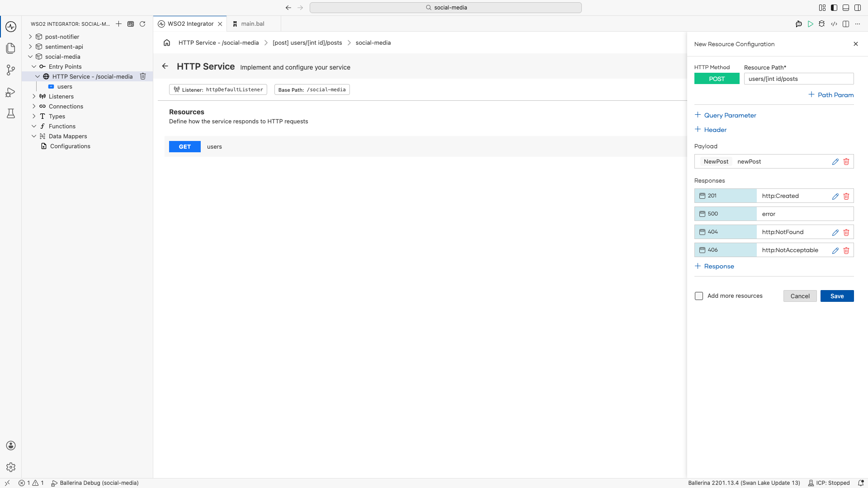Open the Source Control icon
This screenshot has height=488, width=868.
pos(11,70)
